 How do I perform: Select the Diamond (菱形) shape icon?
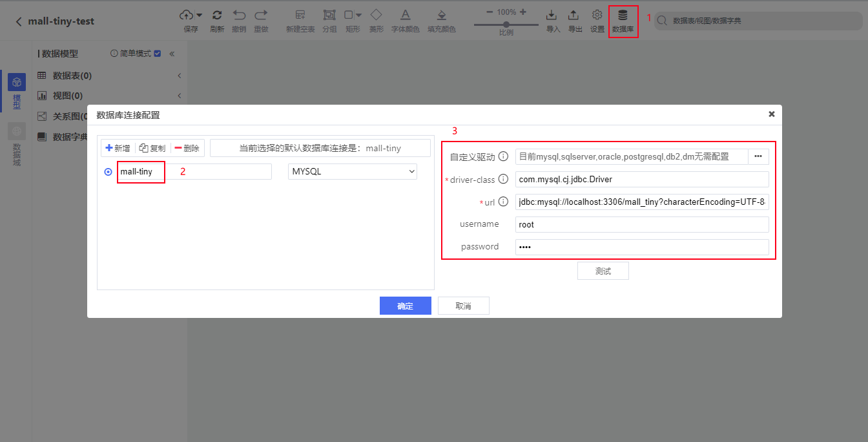point(376,14)
